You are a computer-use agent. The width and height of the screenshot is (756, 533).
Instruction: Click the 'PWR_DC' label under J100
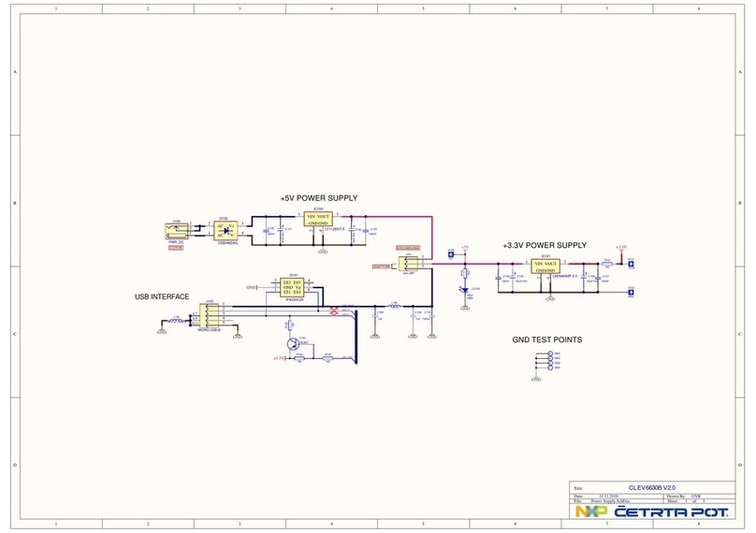(x=176, y=242)
